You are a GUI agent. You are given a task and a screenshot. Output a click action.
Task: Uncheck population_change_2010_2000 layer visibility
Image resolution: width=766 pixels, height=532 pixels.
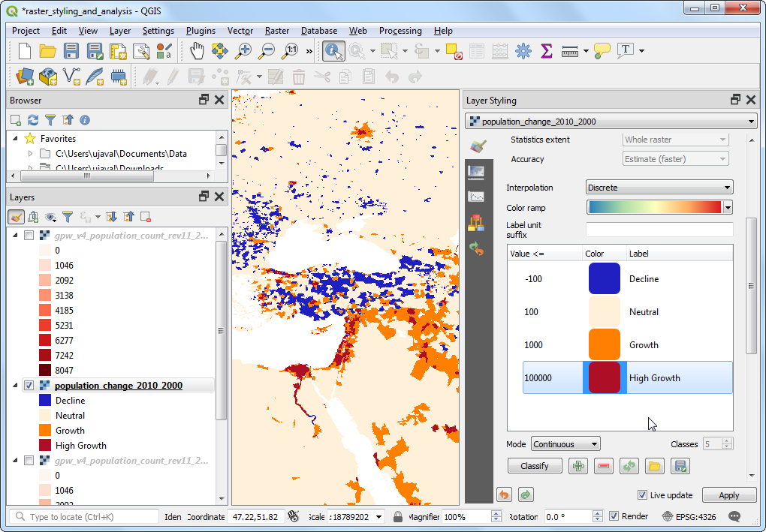coord(29,386)
